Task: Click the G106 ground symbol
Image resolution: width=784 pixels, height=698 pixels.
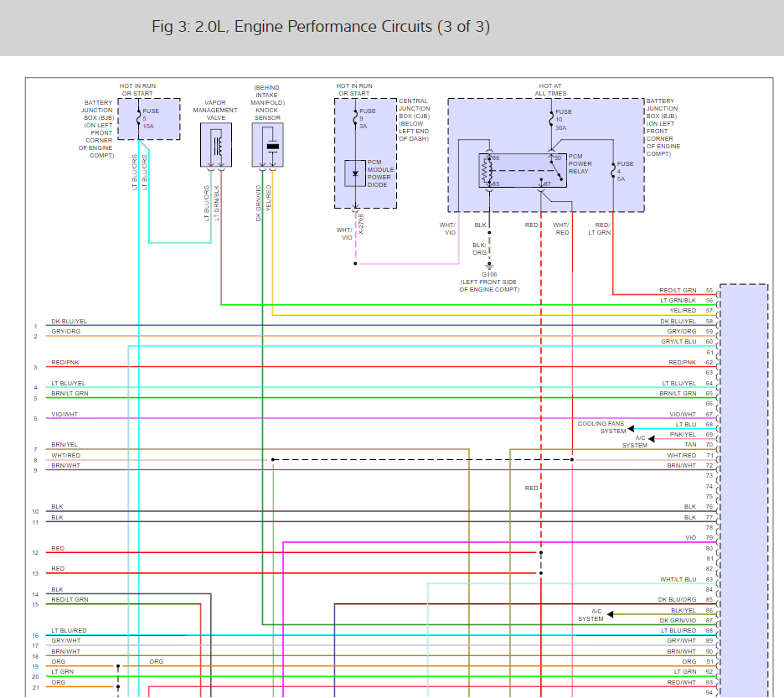Action: tap(489, 265)
